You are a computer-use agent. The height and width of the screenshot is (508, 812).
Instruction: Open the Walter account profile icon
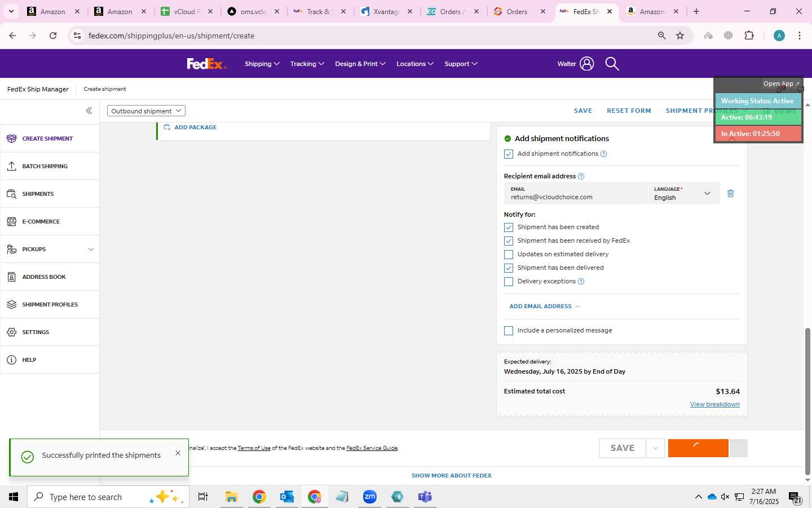point(586,64)
